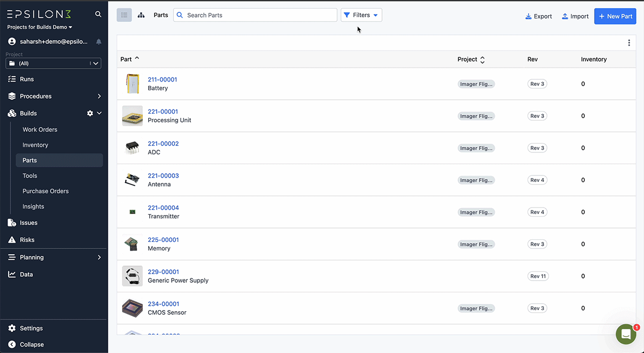Screen dimensions: 644x353
Task: Open the Project (All) selector dropdown
Action: point(53,63)
